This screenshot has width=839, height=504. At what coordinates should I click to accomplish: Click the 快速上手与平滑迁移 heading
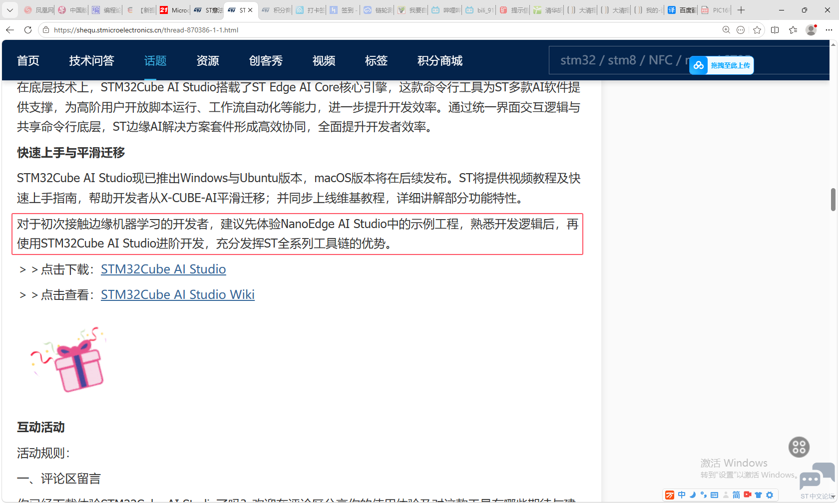tap(71, 153)
